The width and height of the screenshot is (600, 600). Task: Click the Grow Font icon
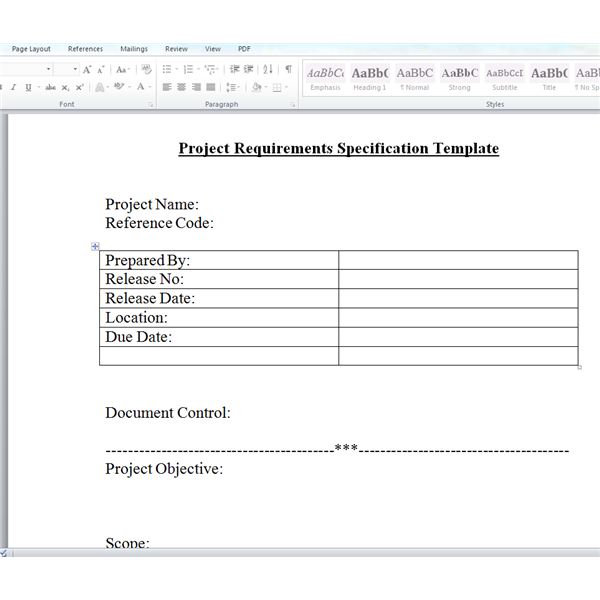87,70
